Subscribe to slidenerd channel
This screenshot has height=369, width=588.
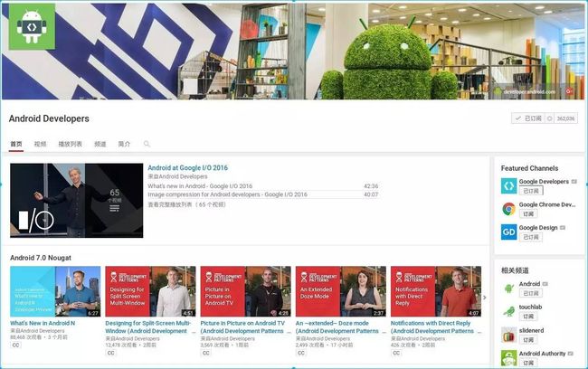coord(528,340)
